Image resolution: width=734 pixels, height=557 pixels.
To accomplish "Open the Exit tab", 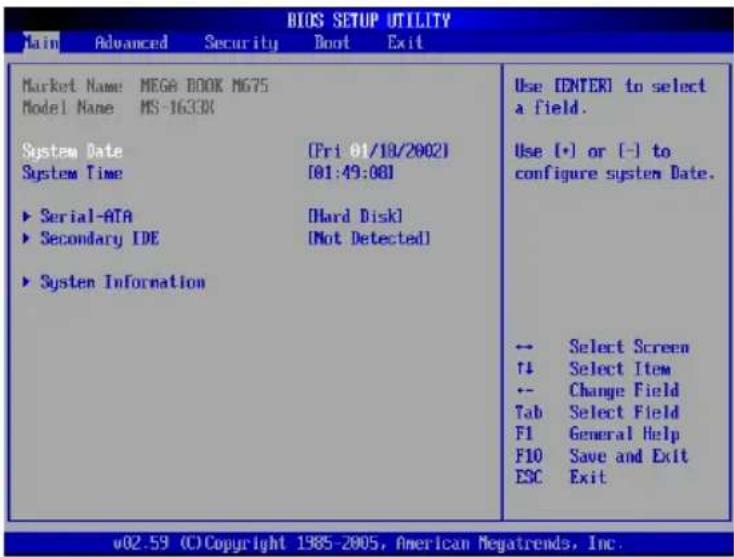I will tap(405, 43).
